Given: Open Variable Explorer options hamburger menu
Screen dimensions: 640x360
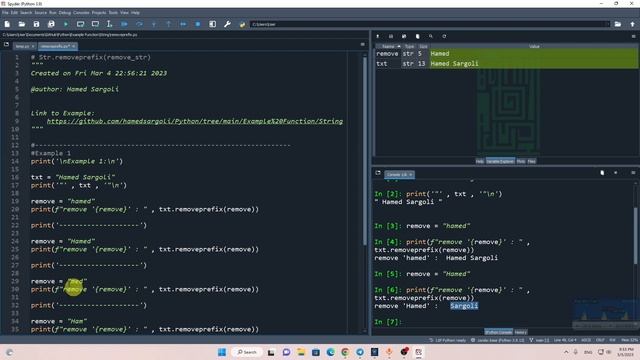Looking at the screenshot, I should [x=633, y=36].
